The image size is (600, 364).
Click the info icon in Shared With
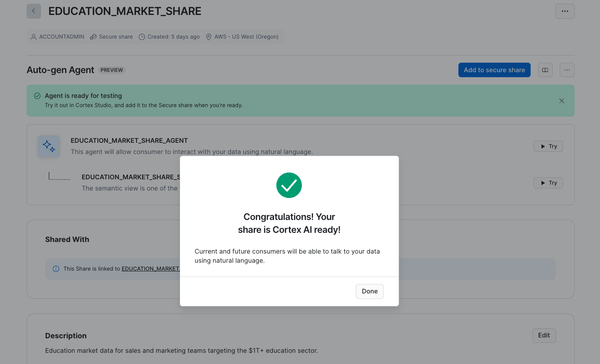(x=56, y=269)
